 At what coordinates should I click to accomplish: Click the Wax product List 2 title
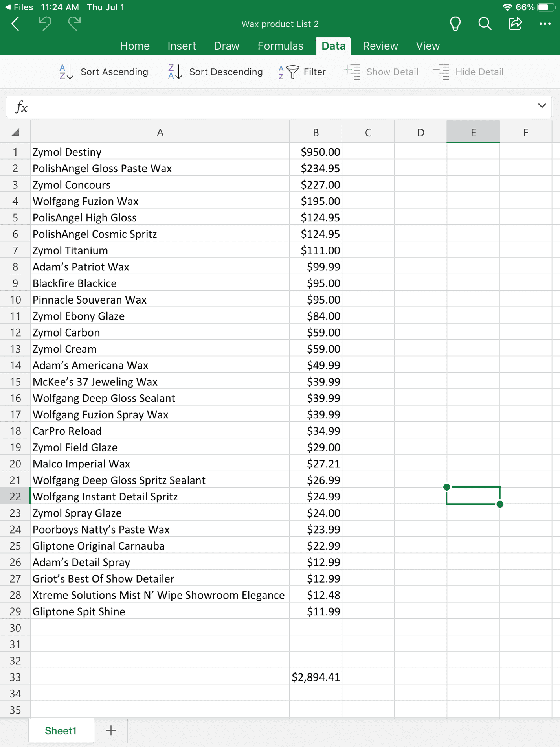coord(280,24)
